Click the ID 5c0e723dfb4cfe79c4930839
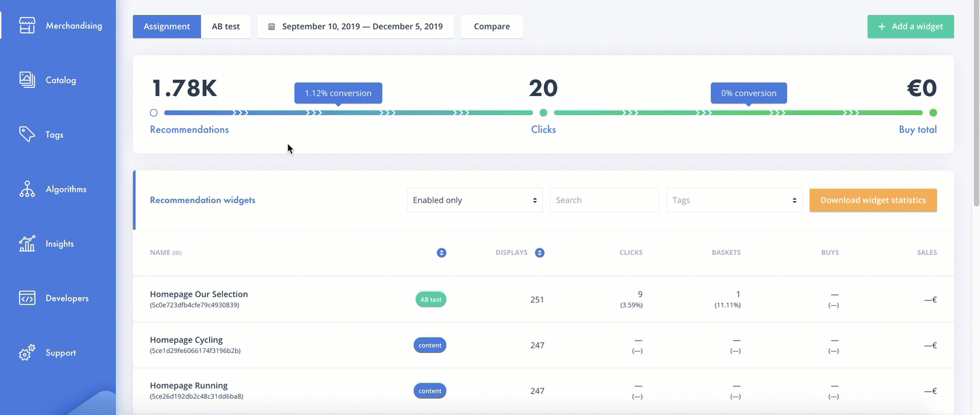This screenshot has height=415, width=980. pos(194,305)
